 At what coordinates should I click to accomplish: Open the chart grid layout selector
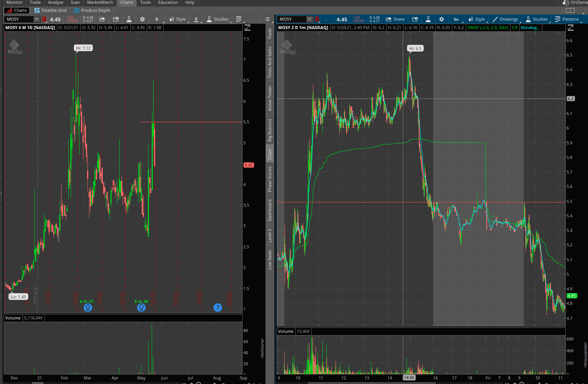570,10
